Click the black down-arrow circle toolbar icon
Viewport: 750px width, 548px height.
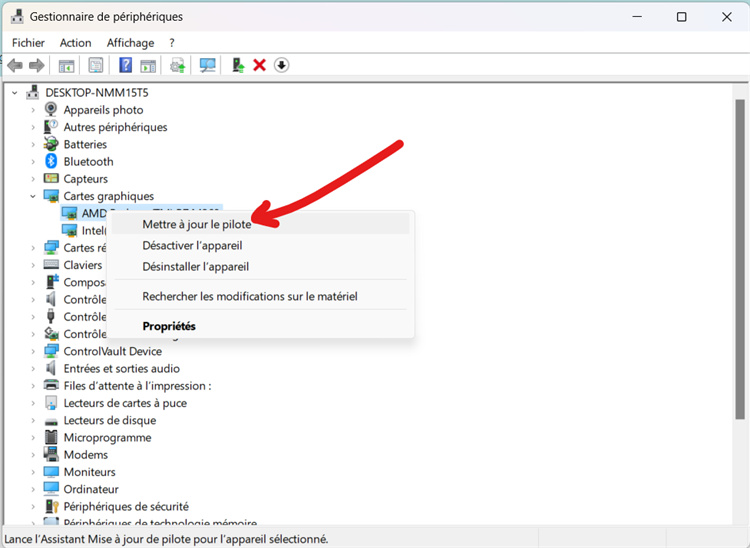[281, 65]
